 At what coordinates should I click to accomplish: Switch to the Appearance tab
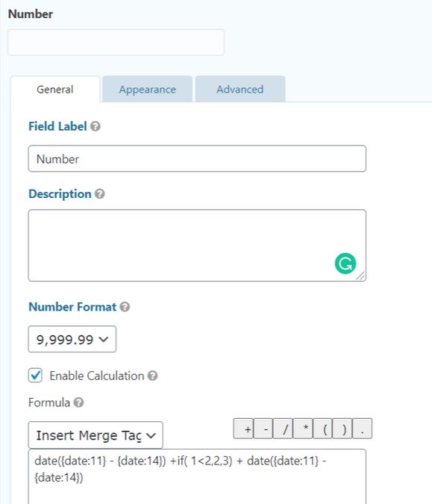pyautogui.click(x=148, y=90)
